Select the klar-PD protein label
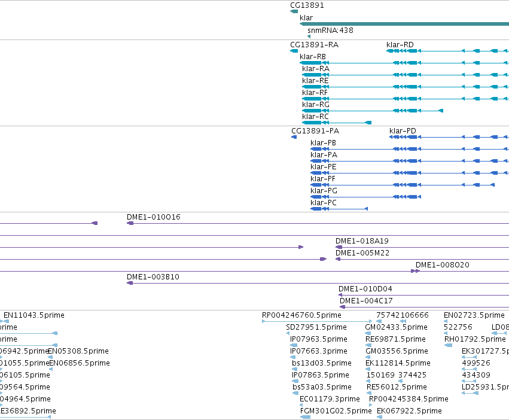The height and width of the screenshot is (420, 509). [x=403, y=131]
